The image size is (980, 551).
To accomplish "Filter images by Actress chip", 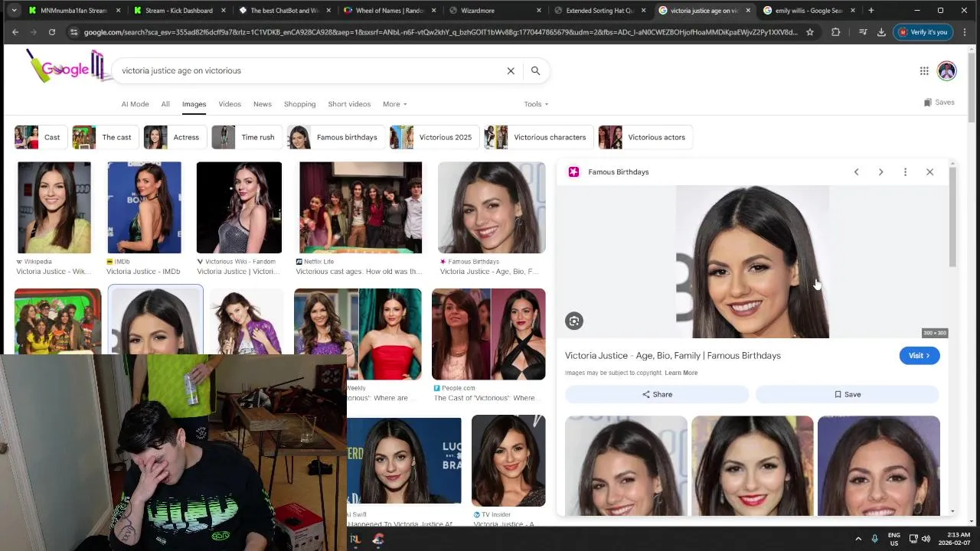I will pyautogui.click(x=175, y=137).
